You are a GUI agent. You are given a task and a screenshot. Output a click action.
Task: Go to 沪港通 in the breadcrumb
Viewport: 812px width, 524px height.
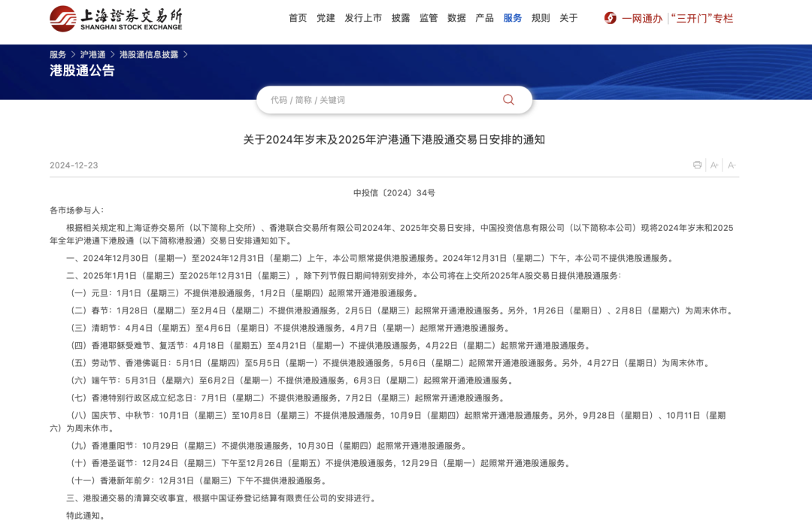click(x=92, y=55)
